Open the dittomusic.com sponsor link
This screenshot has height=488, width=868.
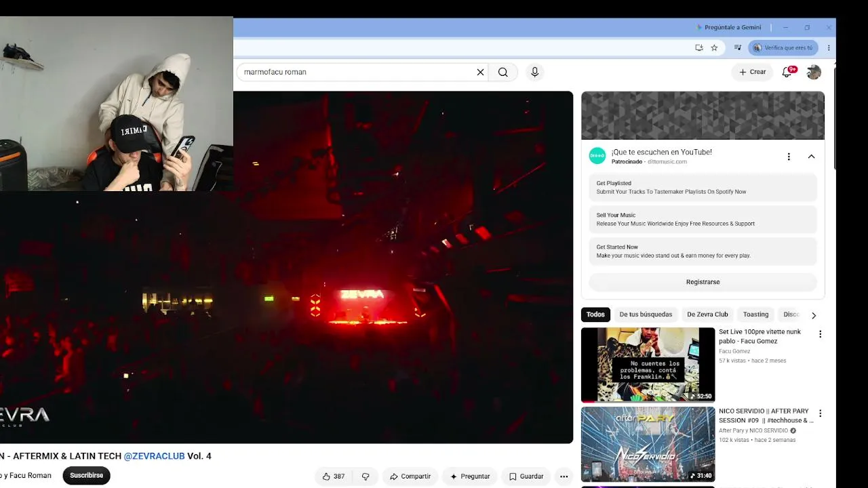pos(667,162)
